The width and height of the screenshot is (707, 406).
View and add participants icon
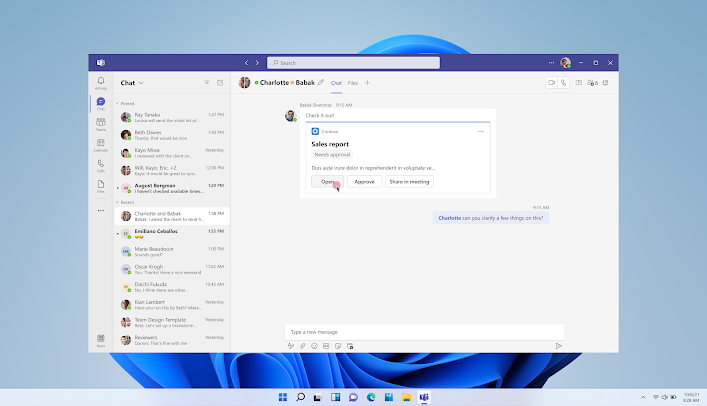coord(592,83)
